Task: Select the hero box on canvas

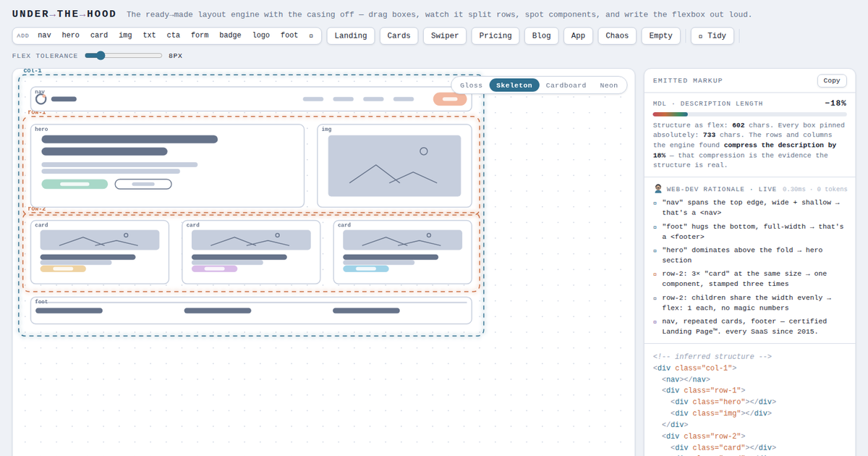Action: pyautogui.click(x=167, y=166)
